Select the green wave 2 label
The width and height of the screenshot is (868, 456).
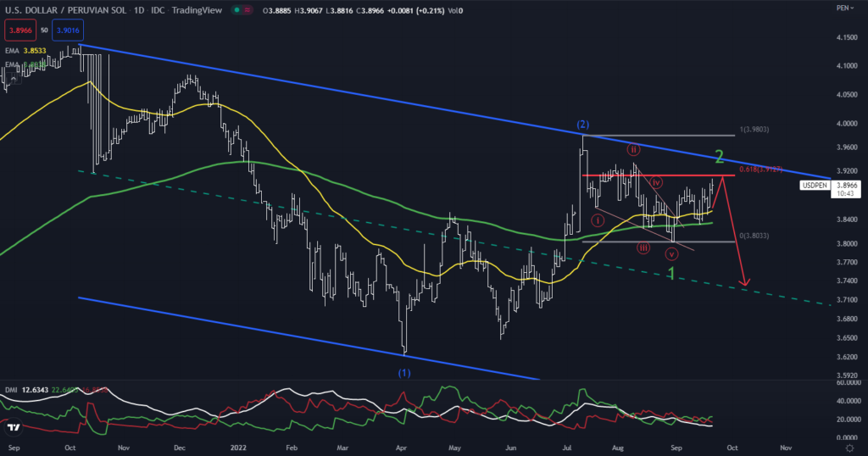coord(718,157)
